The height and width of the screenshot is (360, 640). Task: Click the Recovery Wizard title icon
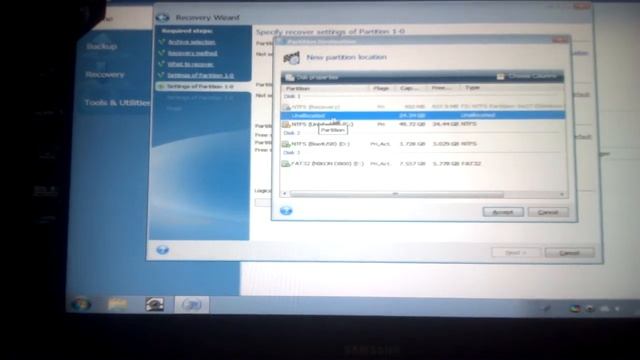[x=162, y=18]
